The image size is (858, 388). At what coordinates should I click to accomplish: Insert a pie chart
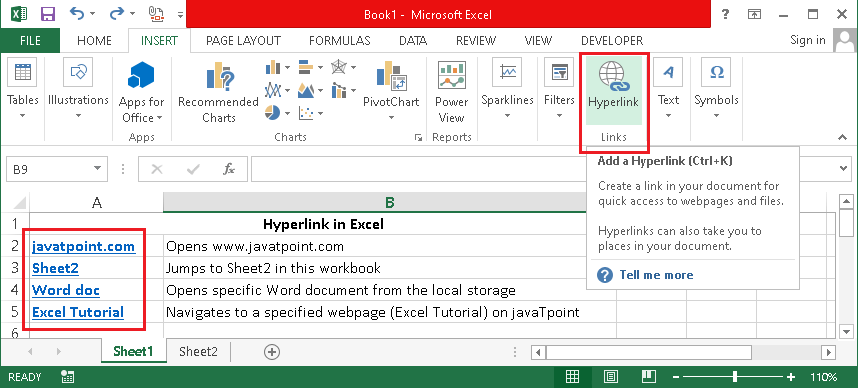[273, 113]
